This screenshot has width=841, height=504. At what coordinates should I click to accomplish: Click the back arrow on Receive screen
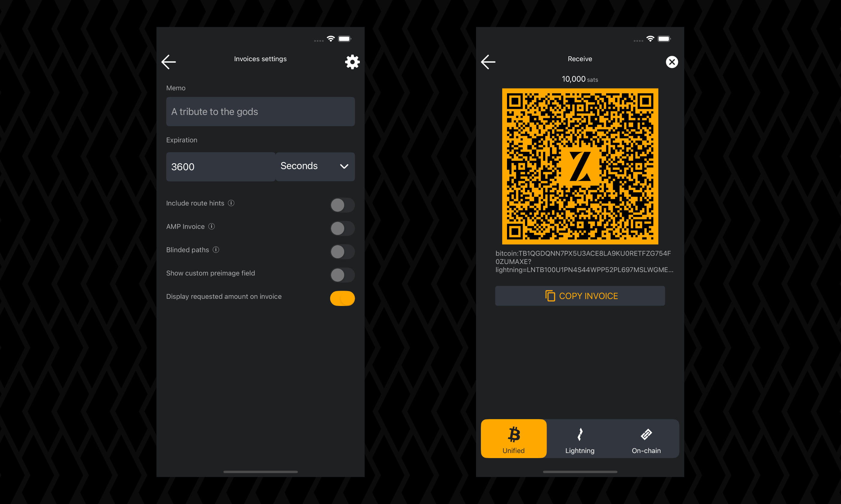point(488,61)
